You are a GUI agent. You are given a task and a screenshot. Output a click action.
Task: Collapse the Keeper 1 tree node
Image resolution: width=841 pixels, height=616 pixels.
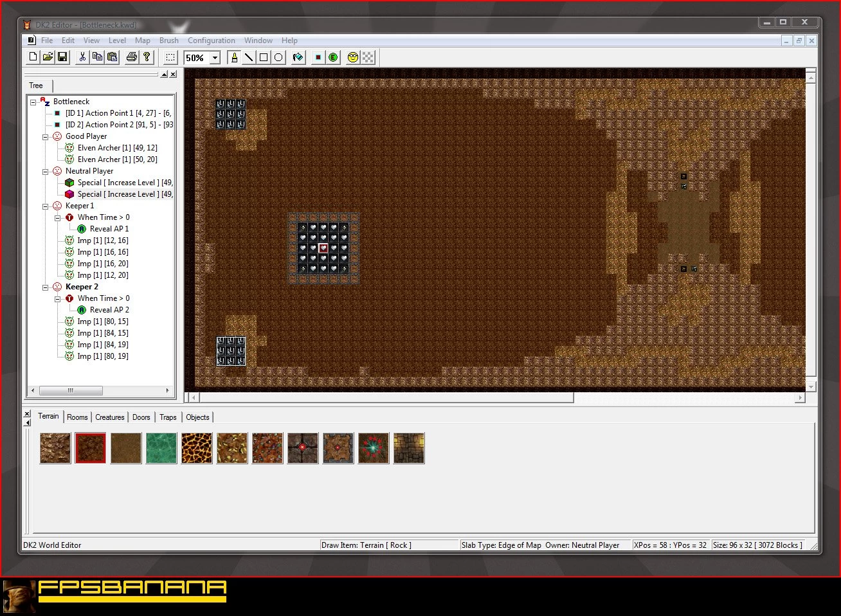point(46,206)
